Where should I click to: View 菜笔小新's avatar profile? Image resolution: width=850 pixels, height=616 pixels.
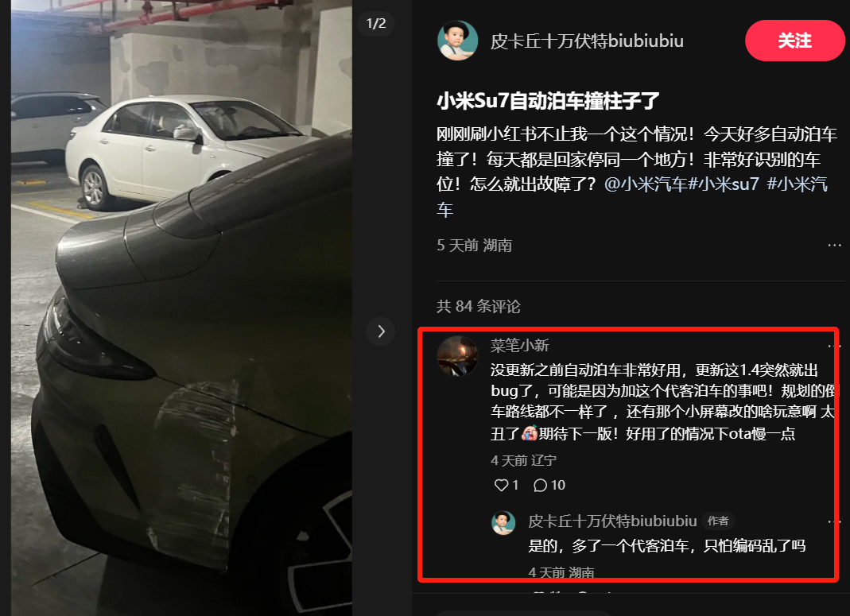(x=457, y=356)
